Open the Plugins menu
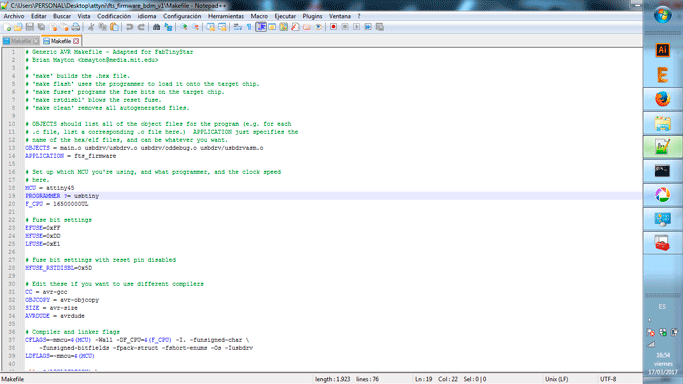The height and width of the screenshot is (384, 683). pos(312,16)
